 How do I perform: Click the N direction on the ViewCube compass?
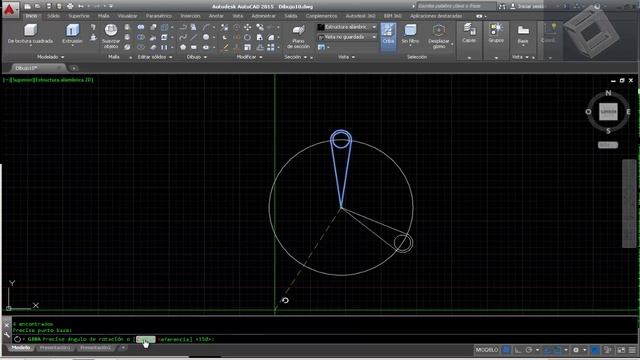[x=608, y=93]
